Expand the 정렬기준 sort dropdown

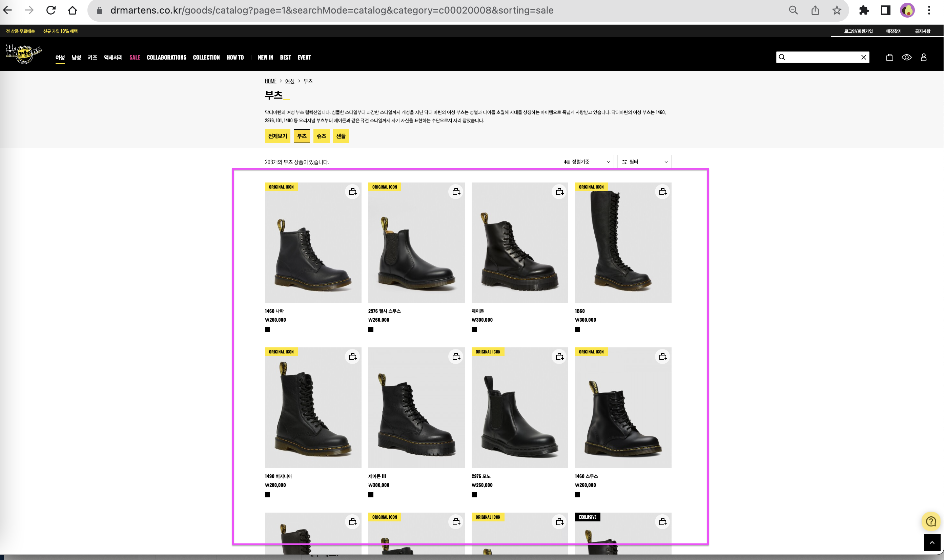click(587, 162)
